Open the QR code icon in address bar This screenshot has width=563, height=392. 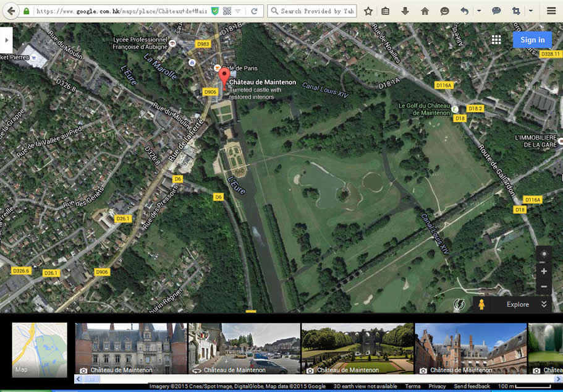point(227,11)
